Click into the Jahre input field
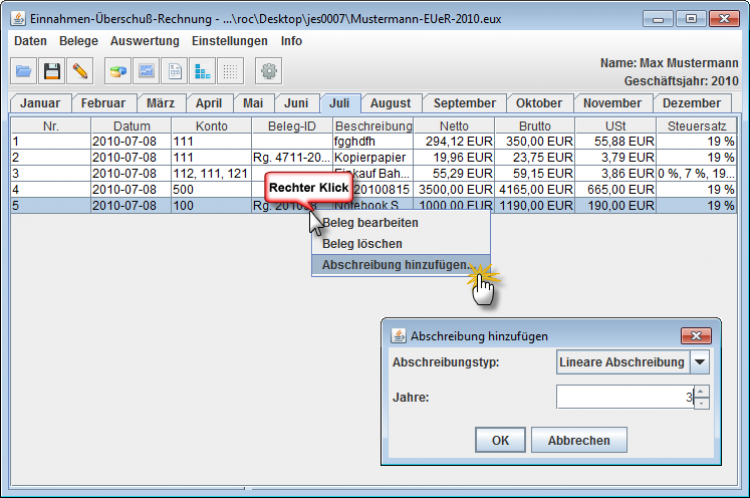The image size is (750, 498). pos(622,397)
